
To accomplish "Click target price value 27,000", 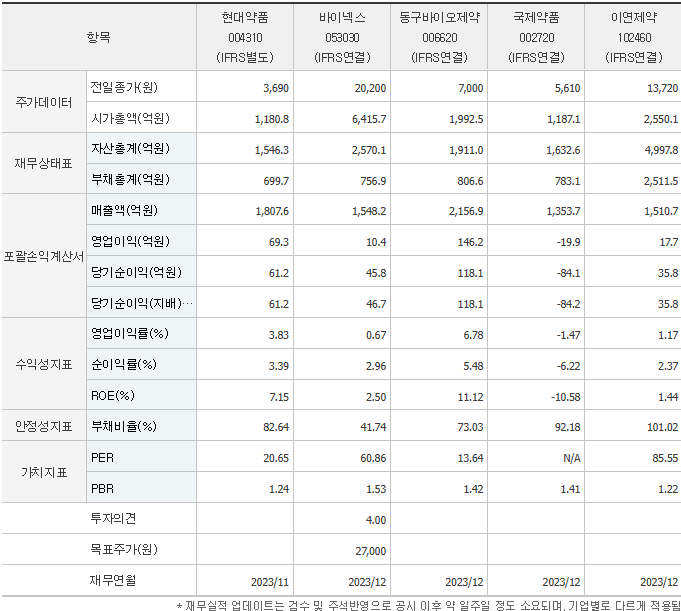I will [x=370, y=551].
